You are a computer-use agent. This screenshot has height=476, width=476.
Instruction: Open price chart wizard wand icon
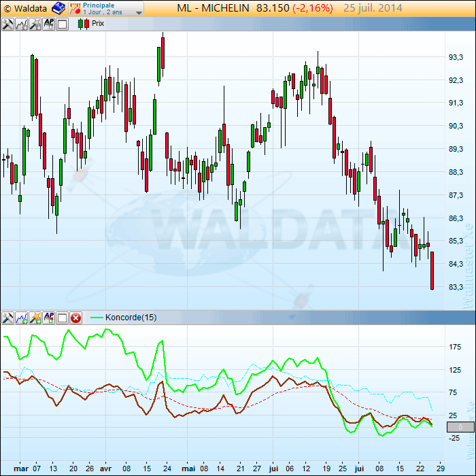pyautogui.click(x=35, y=24)
